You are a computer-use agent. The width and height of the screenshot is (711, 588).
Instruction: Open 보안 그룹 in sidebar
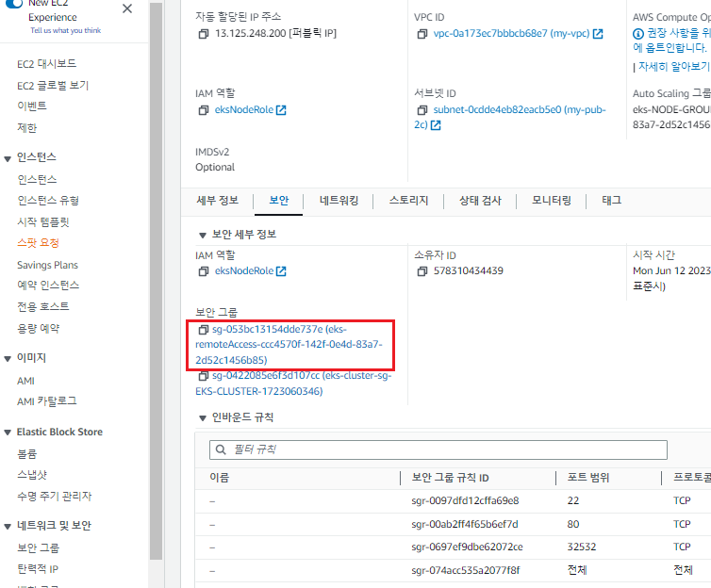pyautogui.click(x=38, y=548)
